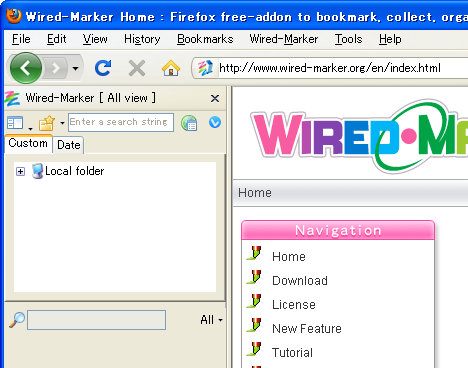This screenshot has width=468, height=368.
Task: Click the green globe list icon
Action: click(189, 123)
